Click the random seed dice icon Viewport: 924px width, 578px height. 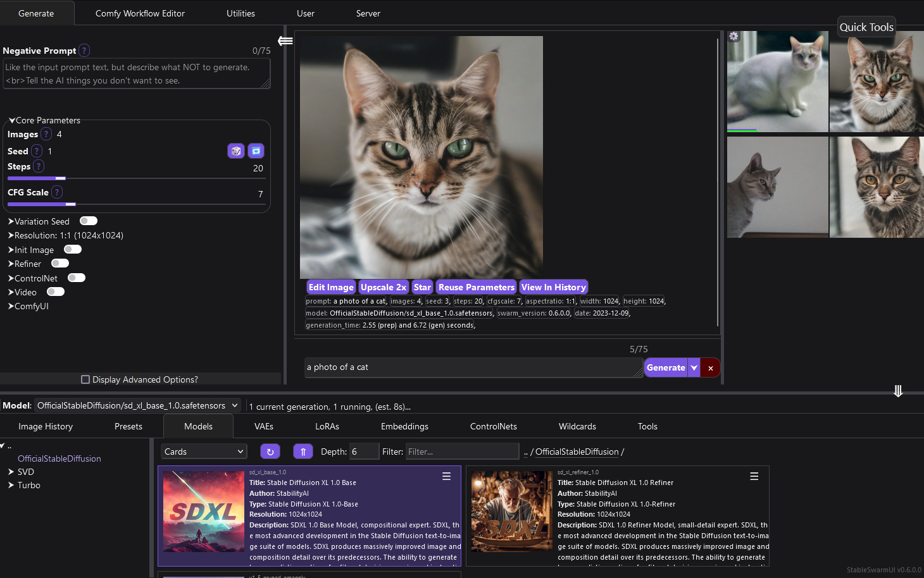(235, 151)
